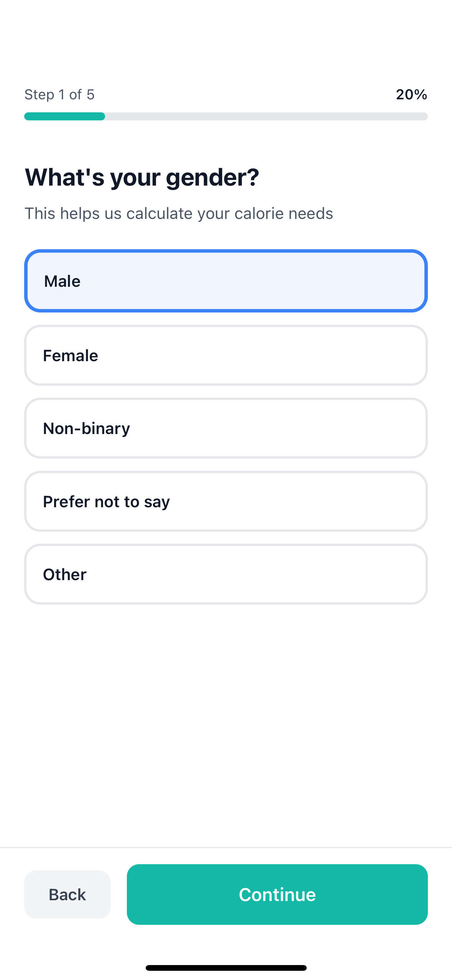Choose the Other gender option
452x980 pixels.
point(226,574)
